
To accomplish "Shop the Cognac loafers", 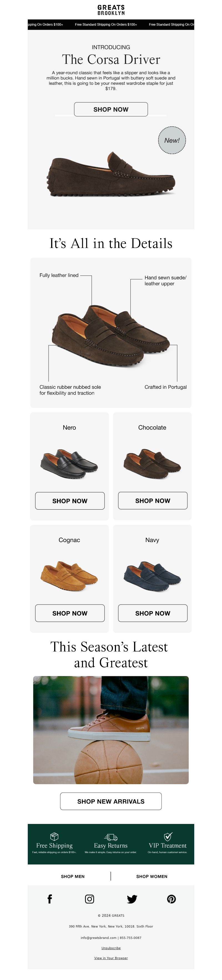I will 70,613.
